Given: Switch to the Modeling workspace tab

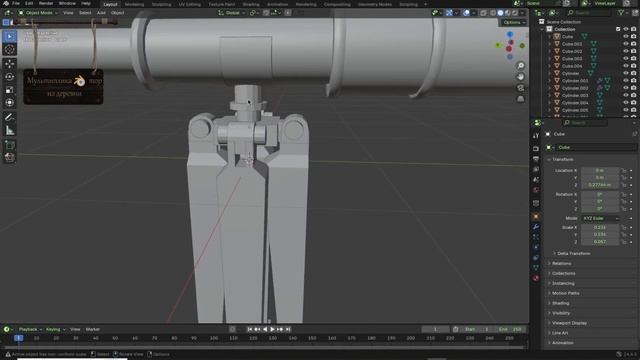Looking at the screenshot, I should tap(134, 4).
